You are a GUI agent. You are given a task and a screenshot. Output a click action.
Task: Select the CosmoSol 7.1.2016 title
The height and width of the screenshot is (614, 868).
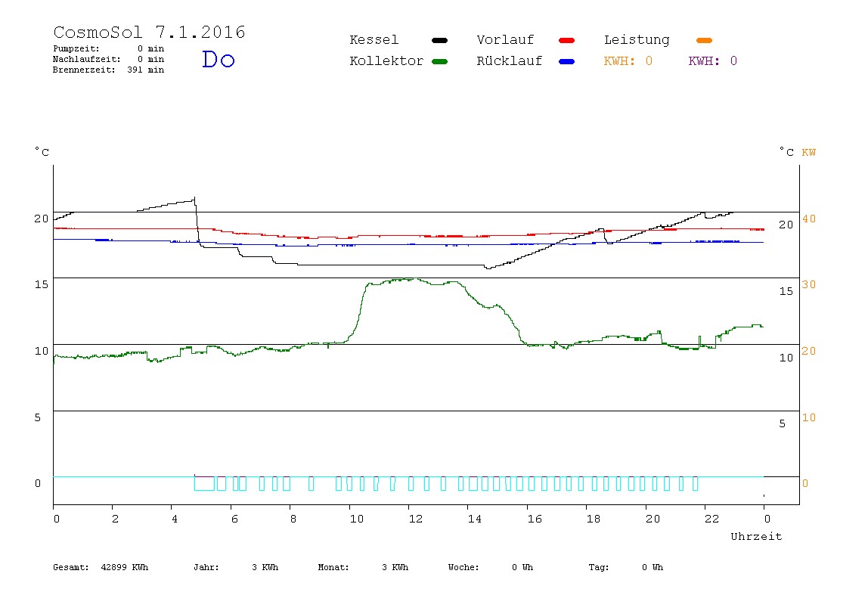click(150, 32)
